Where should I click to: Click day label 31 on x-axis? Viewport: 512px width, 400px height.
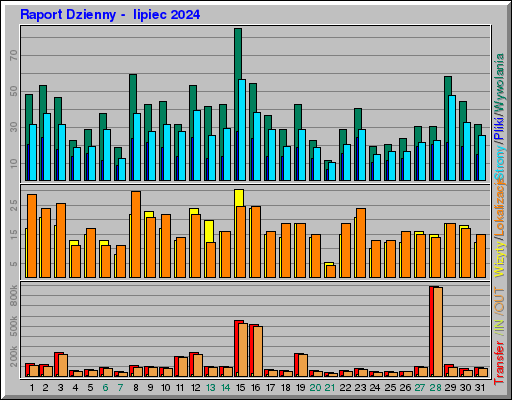coord(480,388)
